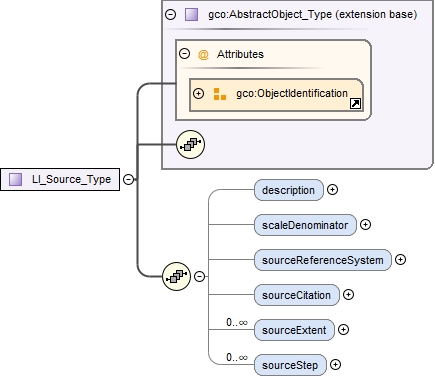Image resolution: width=435 pixels, height=381 pixels.
Task: Expand the sourceReferenceSystem element
Action: coord(400,260)
